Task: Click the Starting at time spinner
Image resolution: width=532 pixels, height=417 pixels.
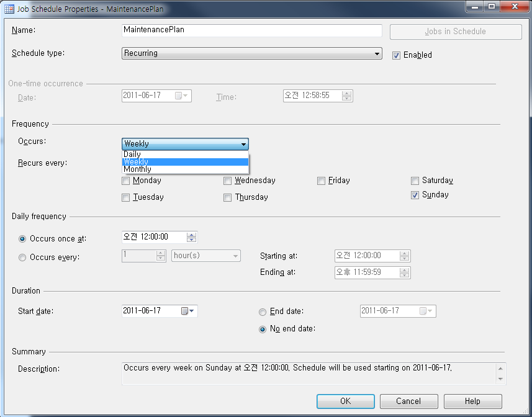Action: (404, 256)
